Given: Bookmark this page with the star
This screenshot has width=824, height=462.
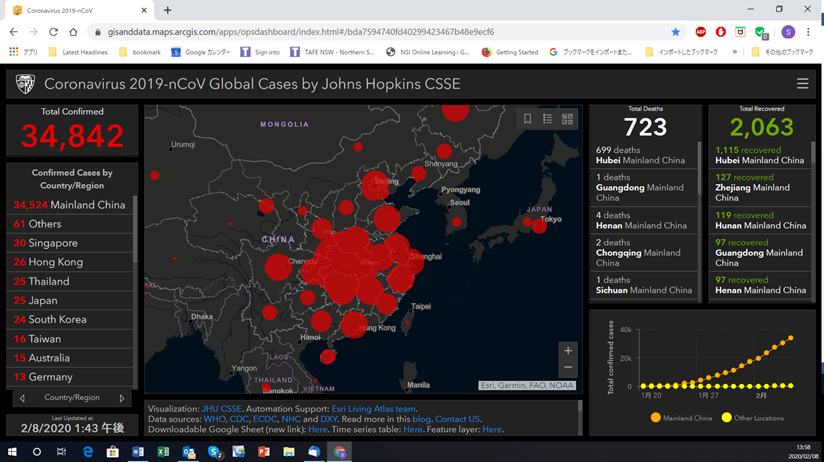Looking at the screenshot, I should [675, 32].
